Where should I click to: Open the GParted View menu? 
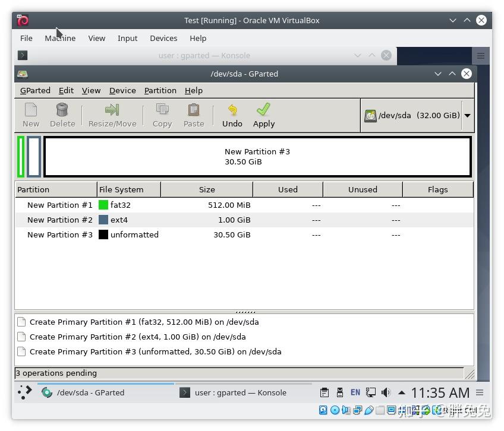[92, 91]
